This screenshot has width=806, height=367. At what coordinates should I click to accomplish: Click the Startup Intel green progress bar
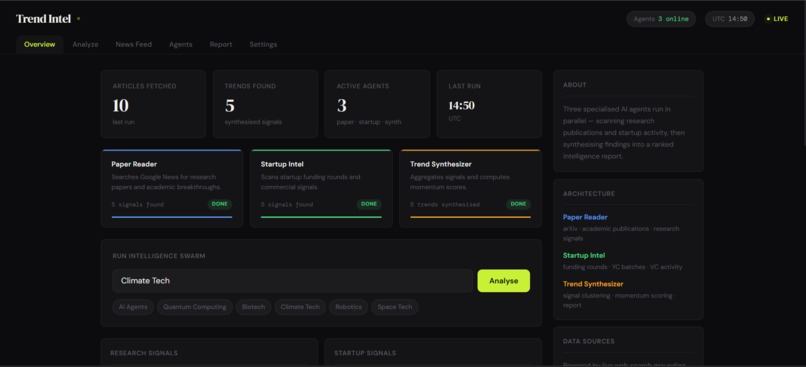tap(321, 217)
